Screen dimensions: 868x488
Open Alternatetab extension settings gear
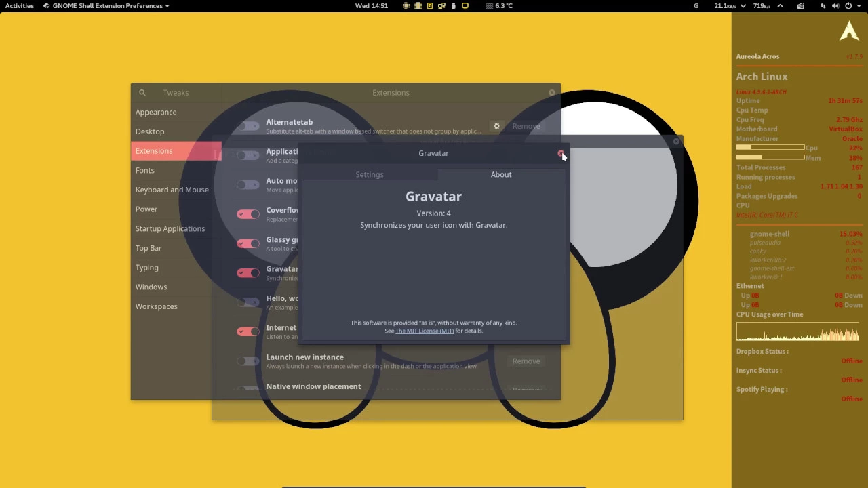496,126
